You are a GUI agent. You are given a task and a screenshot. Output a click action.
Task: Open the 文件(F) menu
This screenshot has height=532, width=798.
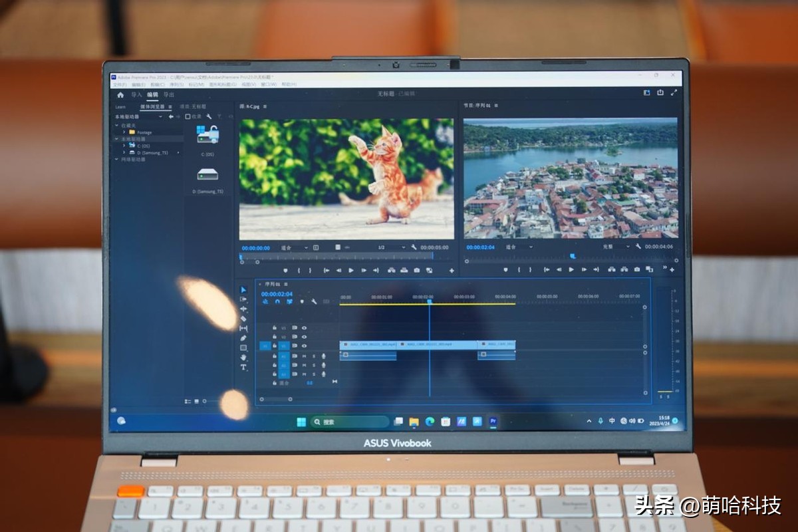click(120, 84)
